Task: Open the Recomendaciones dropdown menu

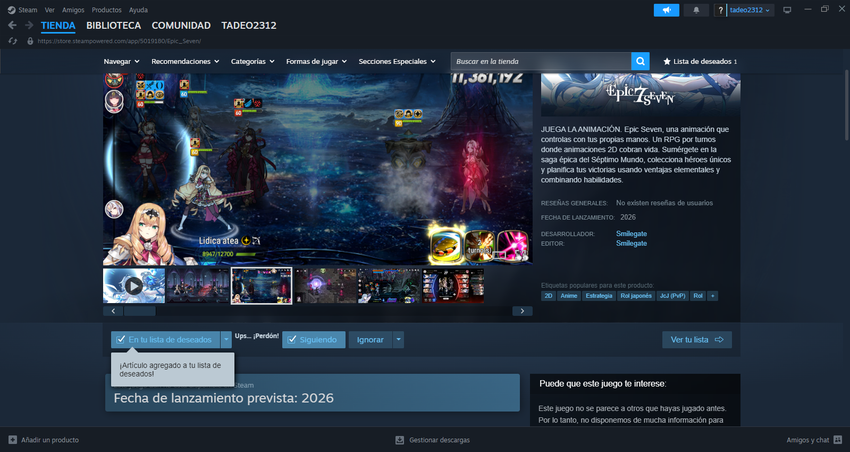Action: 185,62
